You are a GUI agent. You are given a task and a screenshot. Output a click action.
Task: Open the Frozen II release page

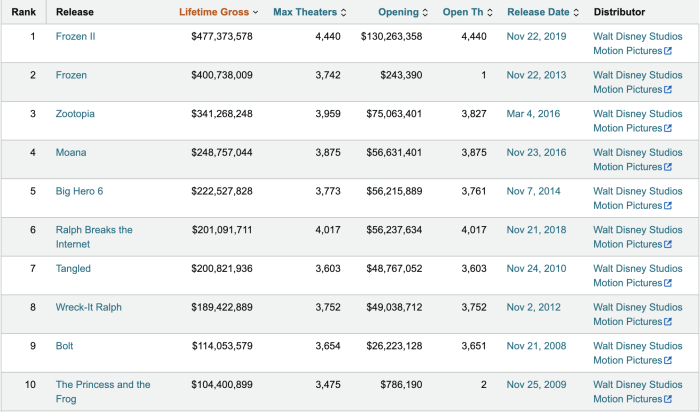(76, 36)
